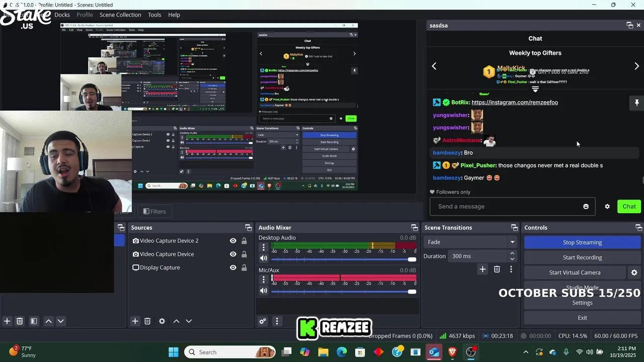Viewport: 644px width, 362px height.
Task: Open chat settings gear icon
Action: [x=607, y=207]
